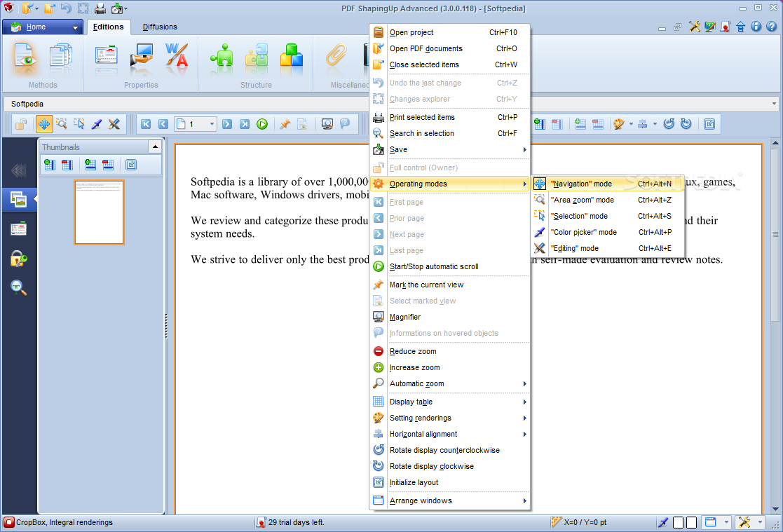Screen dimensions: 783x532
Task: Open the search magnifier sidebar icon
Action: click(18, 288)
